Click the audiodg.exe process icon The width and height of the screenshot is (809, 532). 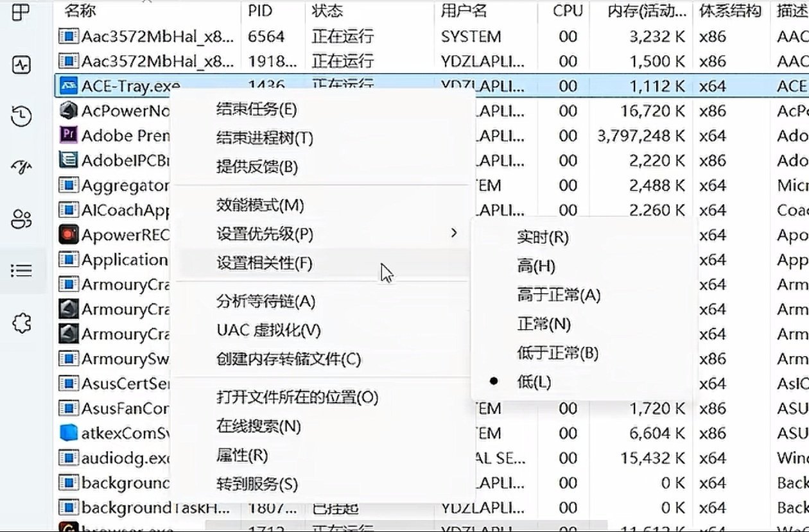(x=67, y=458)
